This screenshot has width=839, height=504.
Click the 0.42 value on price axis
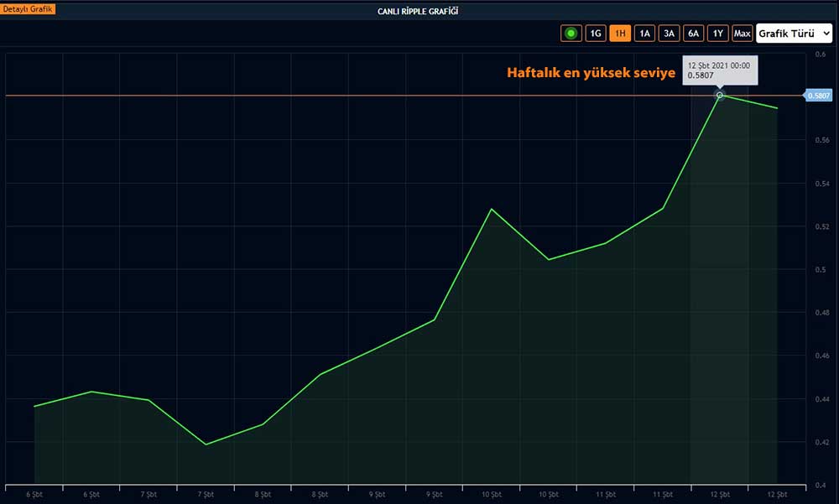pos(822,442)
